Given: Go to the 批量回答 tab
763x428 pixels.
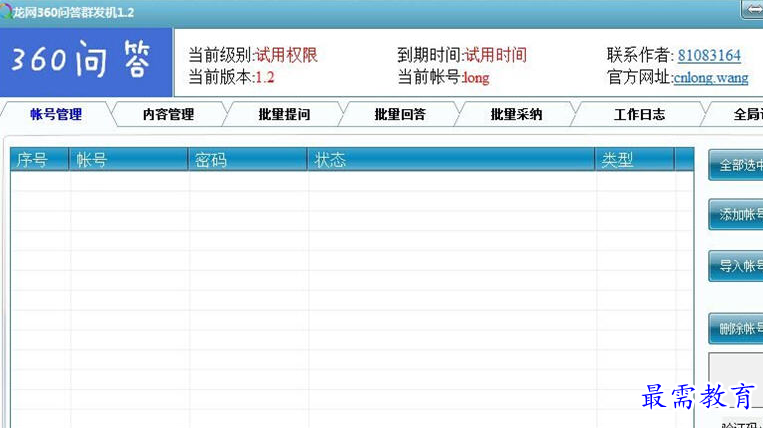Looking at the screenshot, I should coord(400,115).
